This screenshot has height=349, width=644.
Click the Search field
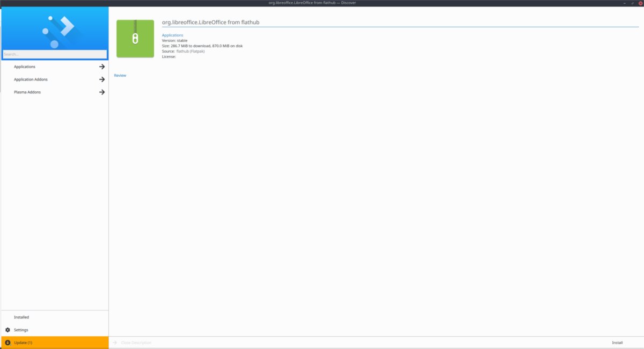pos(54,54)
